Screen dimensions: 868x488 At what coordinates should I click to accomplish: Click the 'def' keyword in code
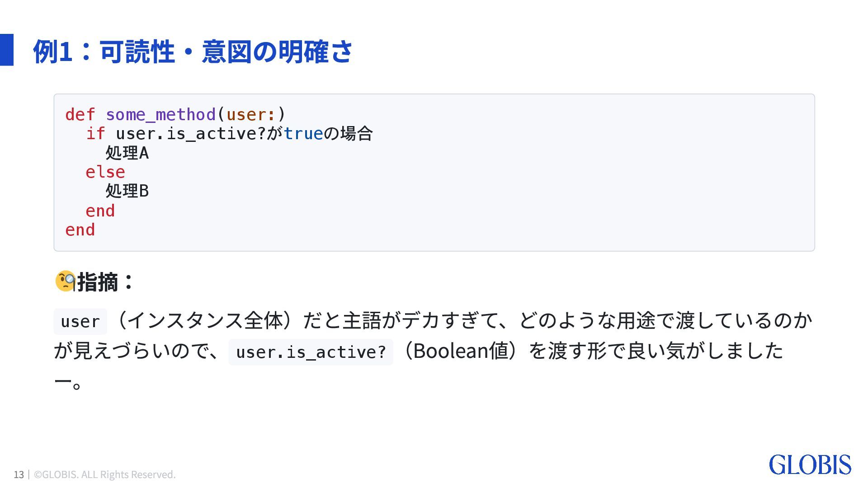pos(80,114)
